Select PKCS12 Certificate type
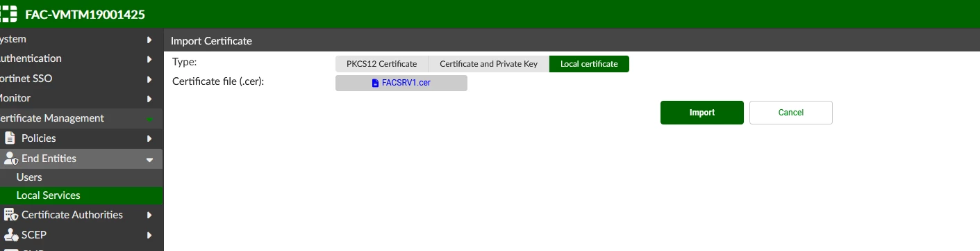The image size is (980, 251). pyautogui.click(x=382, y=64)
